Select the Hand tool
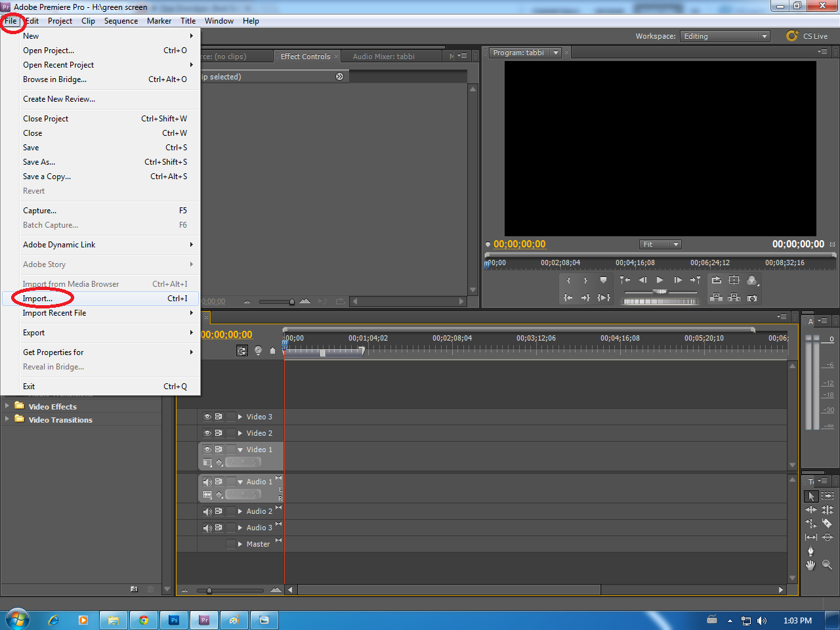This screenshot has height=630, width=840. click(x=811, y=565)
